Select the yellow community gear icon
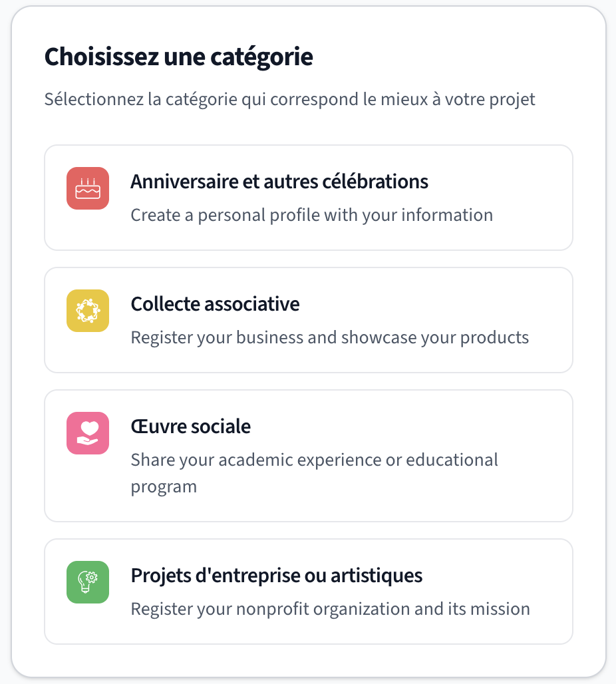Screen dimensions: 616x684 point(87,311)
